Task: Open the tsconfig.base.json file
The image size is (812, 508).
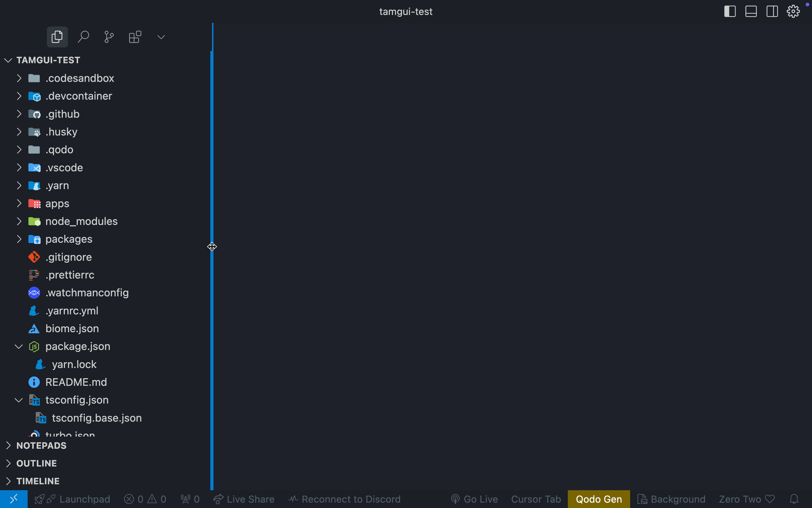Action: (97, 418)
